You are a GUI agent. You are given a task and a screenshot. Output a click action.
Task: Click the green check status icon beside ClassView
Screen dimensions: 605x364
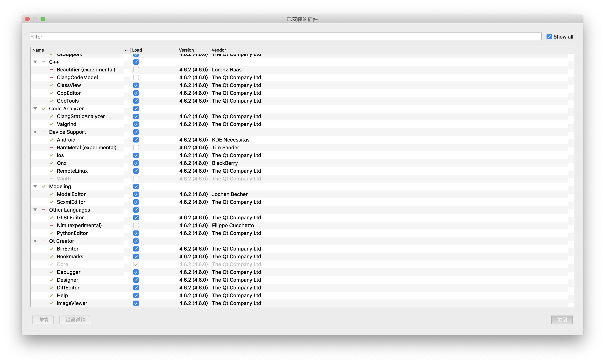pos(51,85)
